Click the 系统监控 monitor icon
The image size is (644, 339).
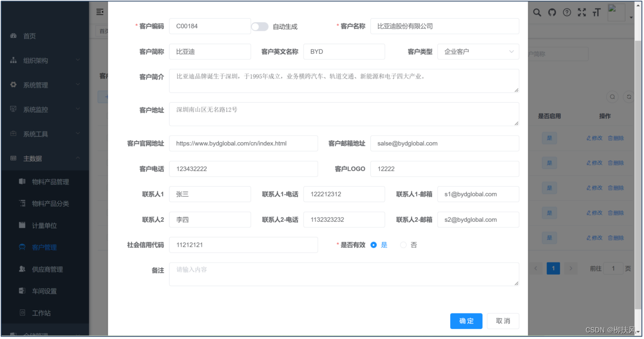point(14,109)
